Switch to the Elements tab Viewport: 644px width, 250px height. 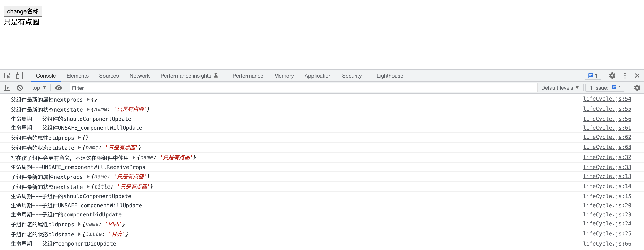point(77,76)
